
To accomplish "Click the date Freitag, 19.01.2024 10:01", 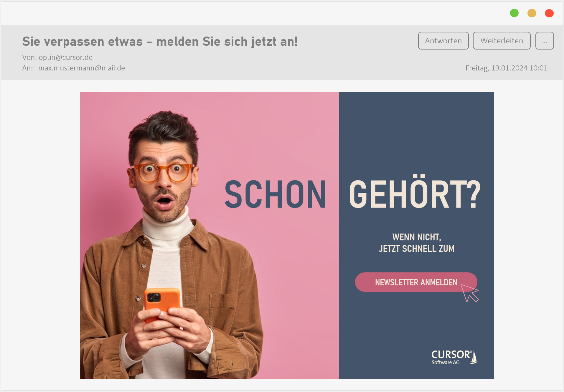I will [x=506, y=68].
